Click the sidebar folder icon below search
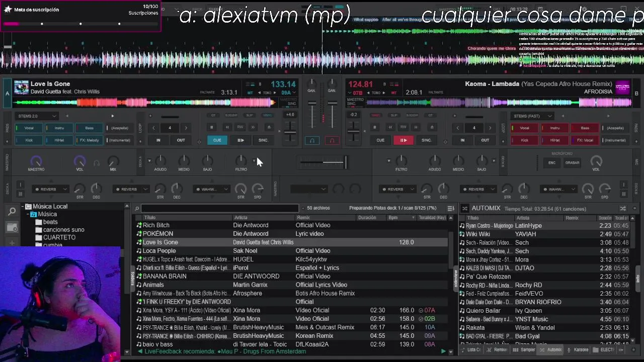Image resolution: width=644 pixels, height=362 pixels. (12, 228)
